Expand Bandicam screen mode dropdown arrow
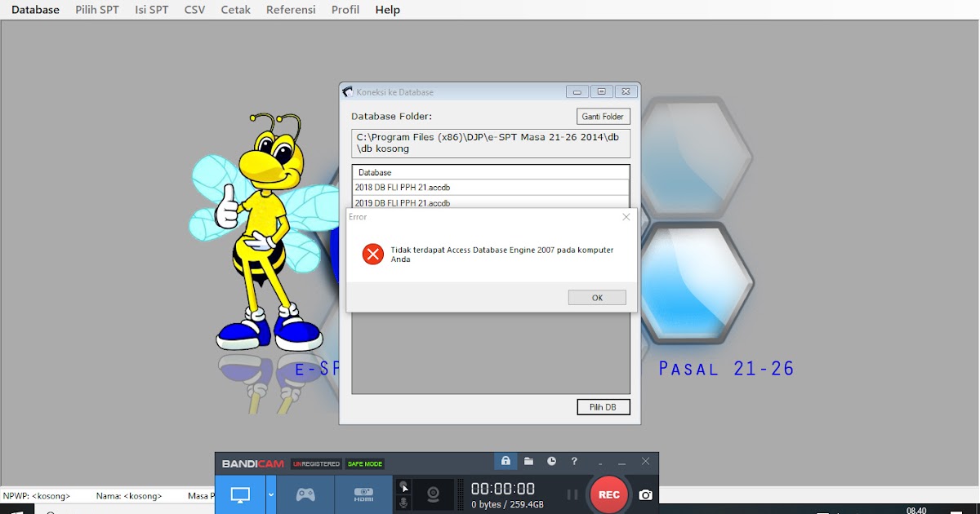Image resolution: width=980 pixels, height=514 pixels. tap(270, 494)
